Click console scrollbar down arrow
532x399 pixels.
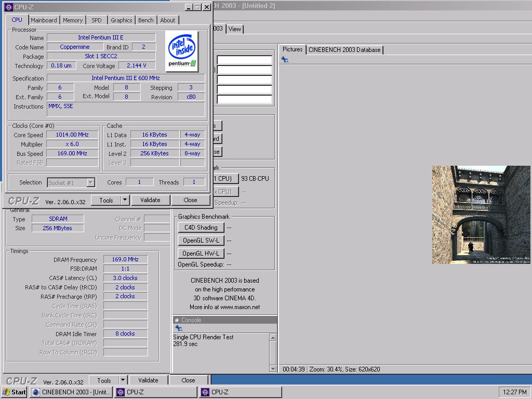pyautogui.click(x=273, y=368)
